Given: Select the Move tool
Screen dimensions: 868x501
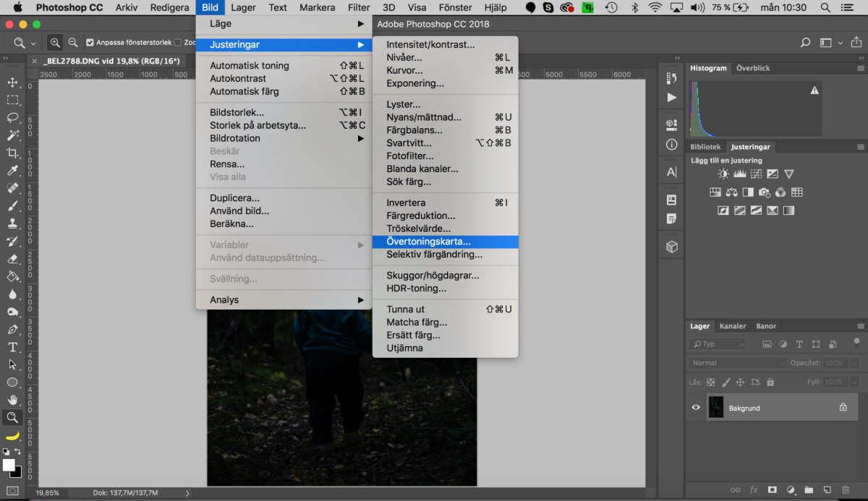Looking at the screenshot, I should 13,82.
